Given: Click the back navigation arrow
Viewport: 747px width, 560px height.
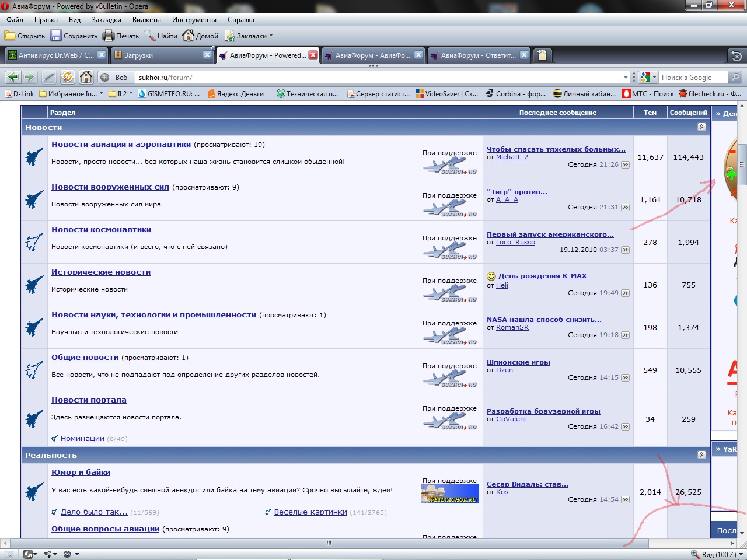Looking at the screenshot, I should (13, 77).
